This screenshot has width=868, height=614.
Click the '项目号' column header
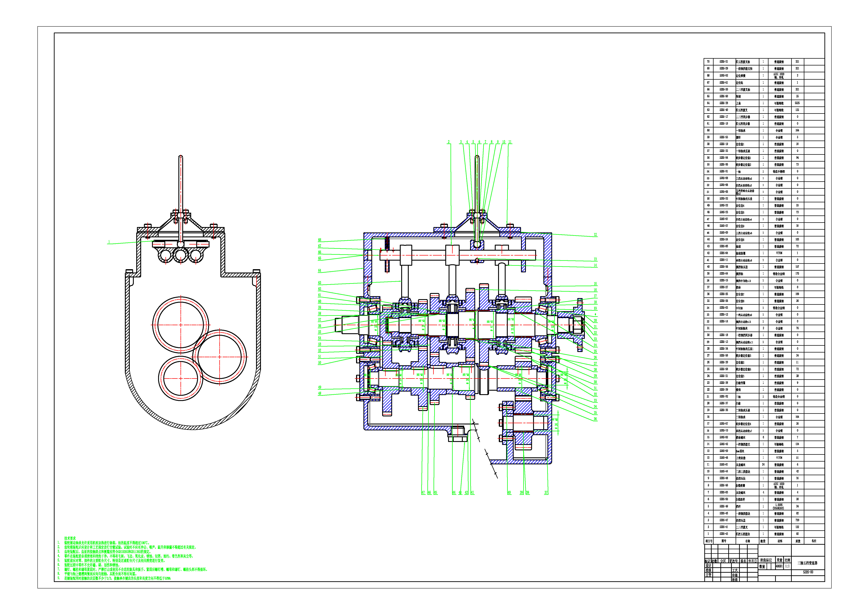coord(709,541)
